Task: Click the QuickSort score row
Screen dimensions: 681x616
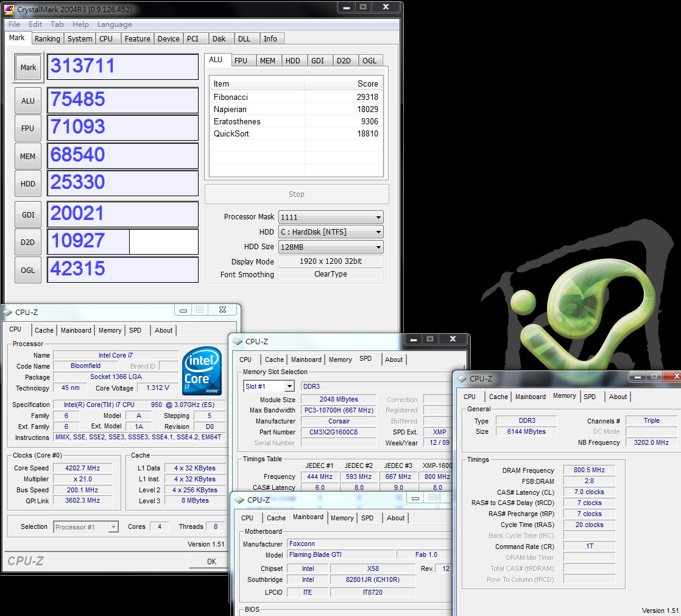Action: point(296,133)
